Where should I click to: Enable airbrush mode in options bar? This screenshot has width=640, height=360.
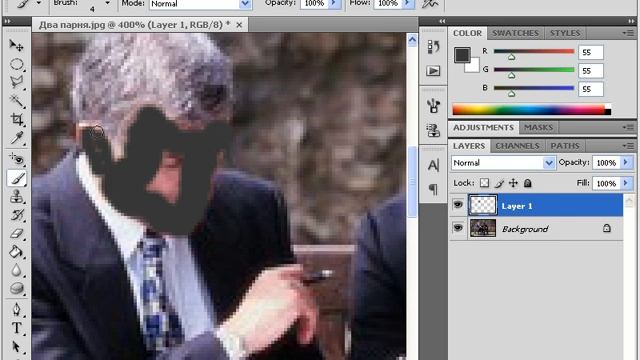pyautogui.click(x=430, y=4)
